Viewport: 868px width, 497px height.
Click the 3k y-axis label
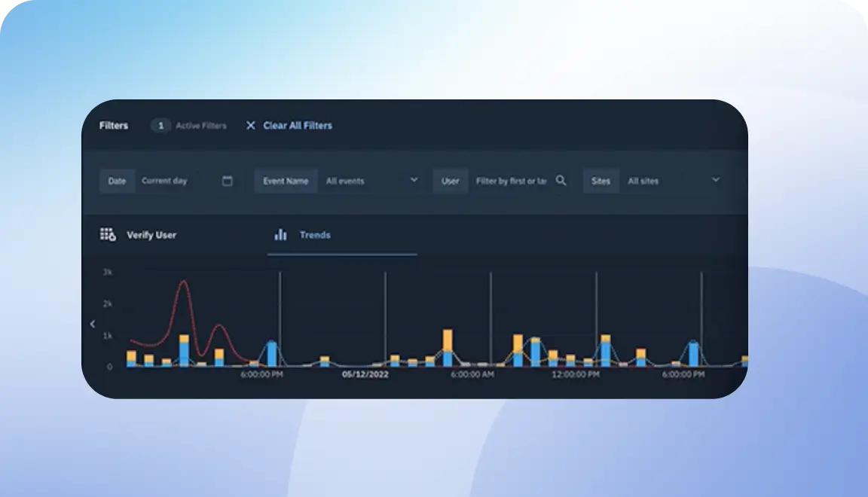coord(108,273)
